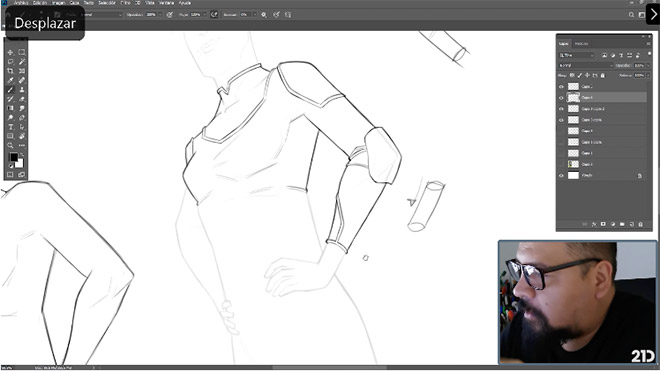Create a new fill or adjustment layer

613,224
